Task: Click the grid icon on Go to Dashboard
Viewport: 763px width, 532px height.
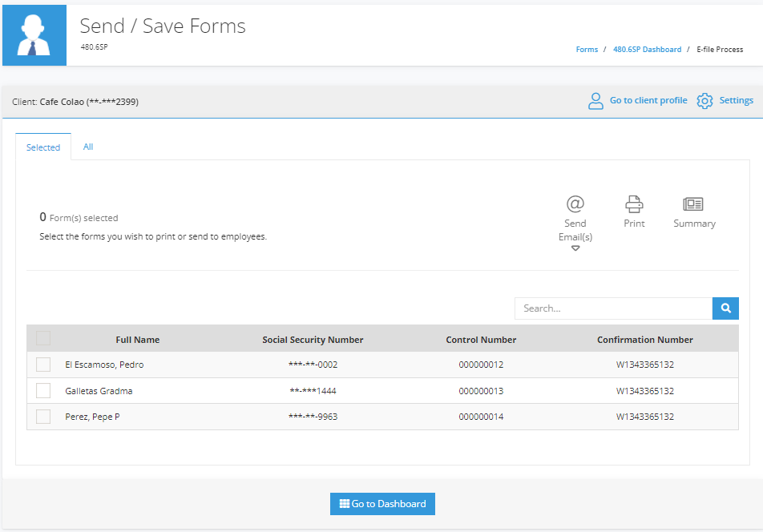Action: pyautogui.click(x=345, y=504)
